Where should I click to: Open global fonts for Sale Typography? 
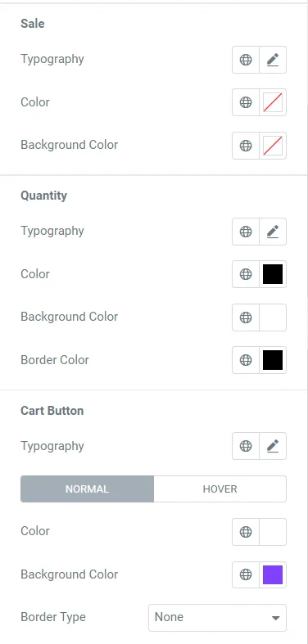click(x=246, y=60)
